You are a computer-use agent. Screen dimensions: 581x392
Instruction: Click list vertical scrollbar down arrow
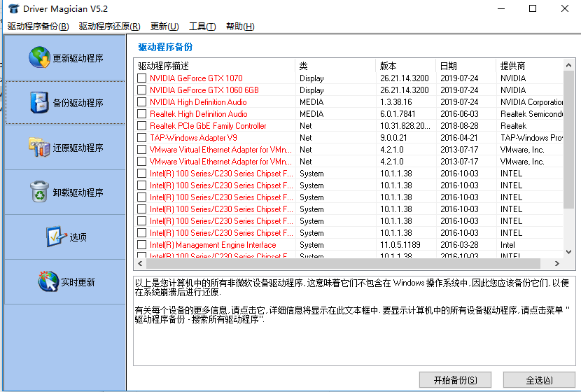569,252
